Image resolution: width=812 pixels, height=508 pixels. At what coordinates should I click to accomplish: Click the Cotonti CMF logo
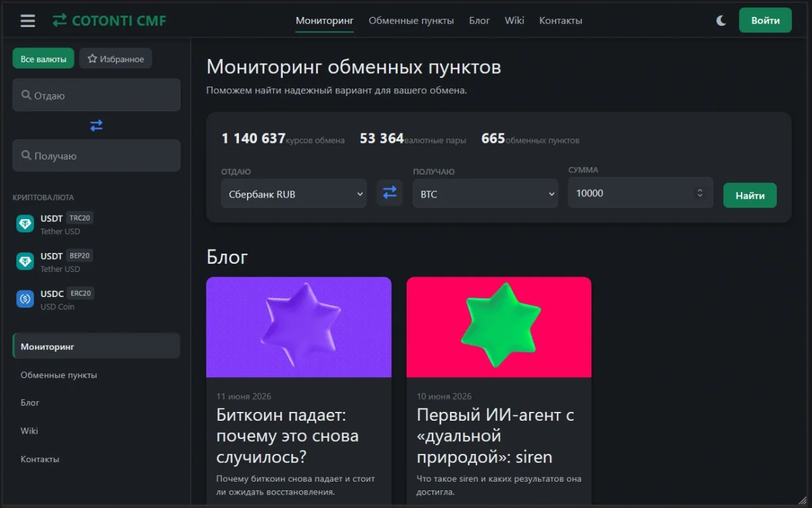(x=109, y=20)
